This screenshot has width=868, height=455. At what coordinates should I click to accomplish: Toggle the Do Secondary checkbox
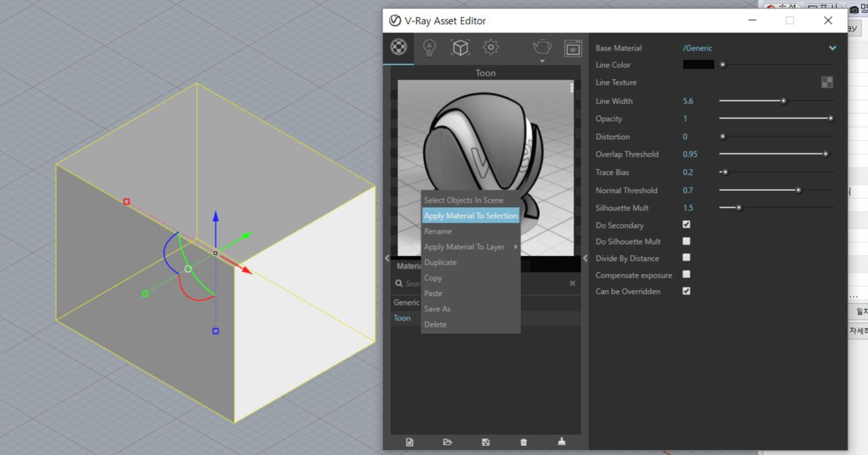(x=686, y=225)
